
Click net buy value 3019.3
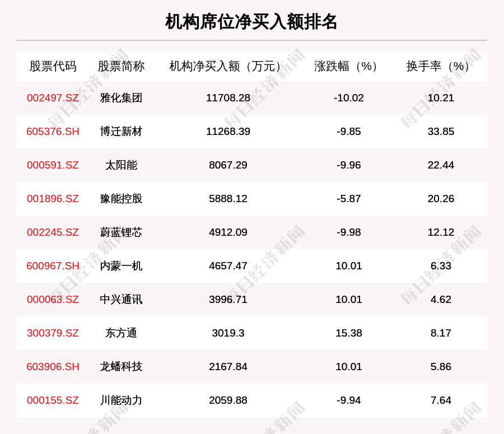228,333
